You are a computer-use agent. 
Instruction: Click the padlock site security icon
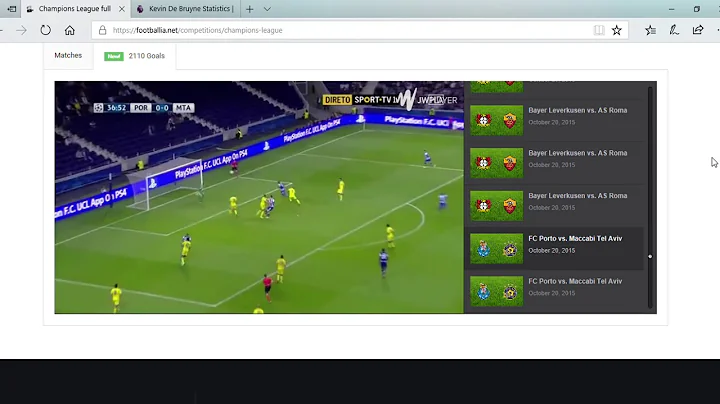[102, 30]
